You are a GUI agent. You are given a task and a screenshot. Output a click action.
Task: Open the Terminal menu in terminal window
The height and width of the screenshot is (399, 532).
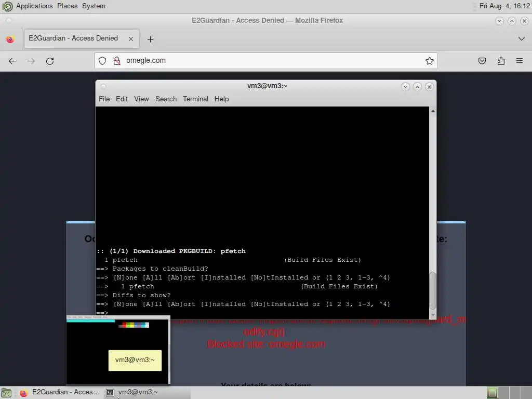tap(195, 99)
